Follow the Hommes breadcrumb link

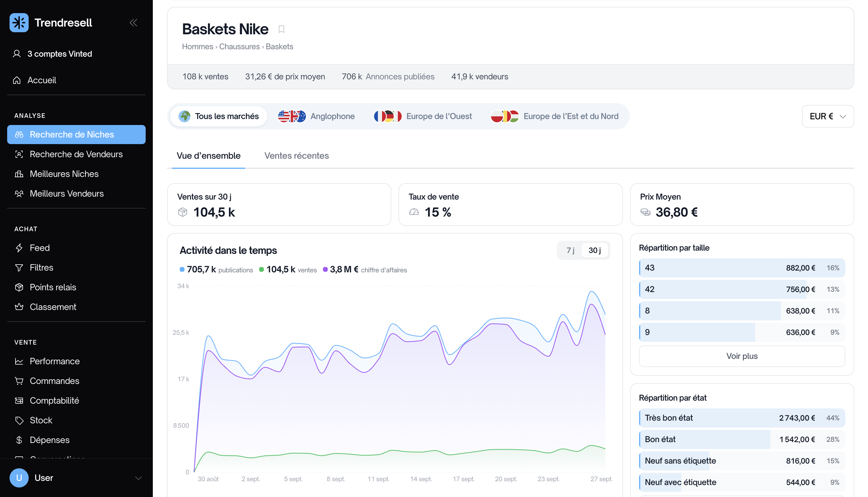[x=198, y=47]
